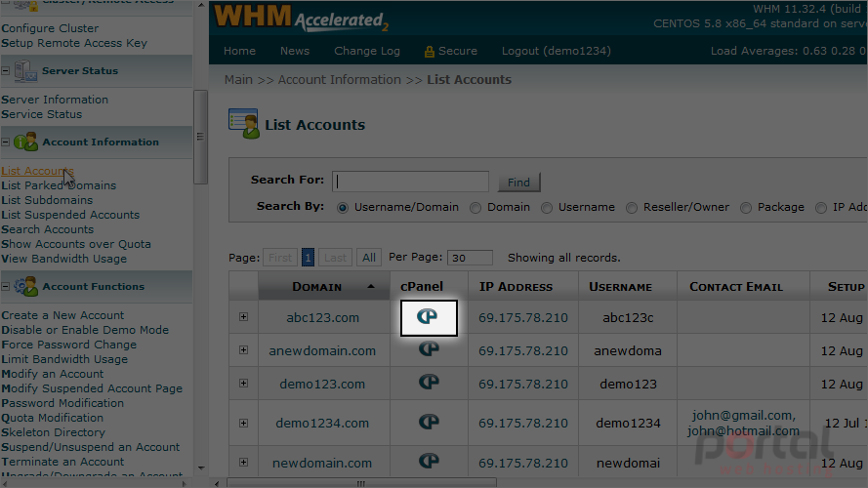This screenshot has height=488, width=868.
Task: Open Skeleton Directory link
Action: (x=53, y=432)
